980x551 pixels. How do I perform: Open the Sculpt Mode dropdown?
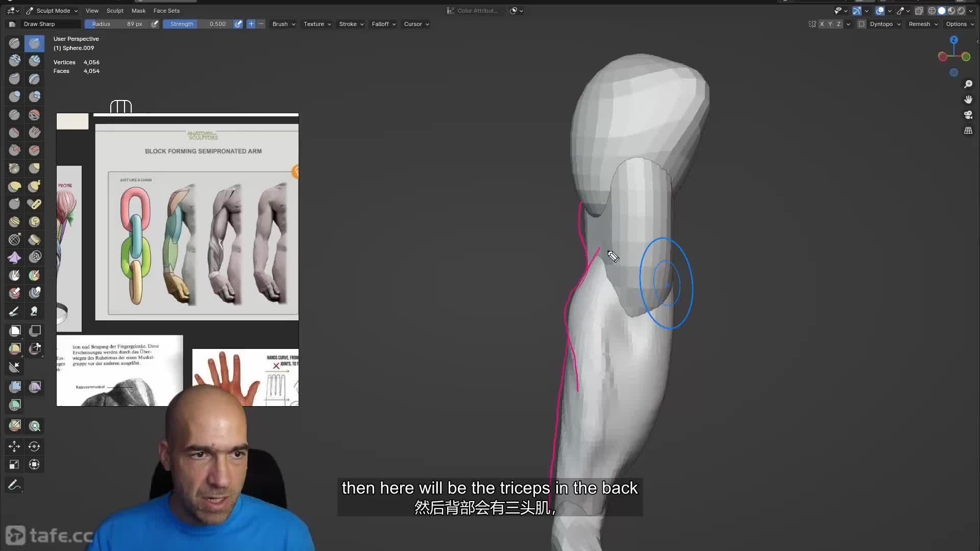pyautogui.click(x=52, y=11)
